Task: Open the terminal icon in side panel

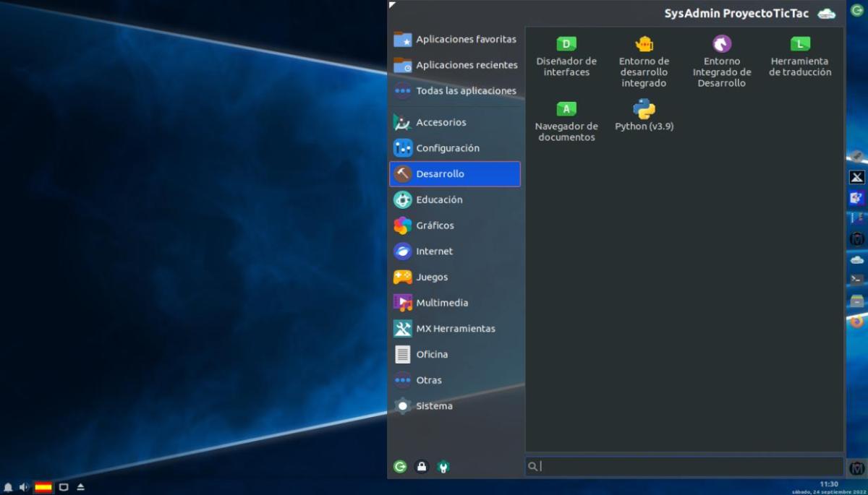Action: [857, 280]
